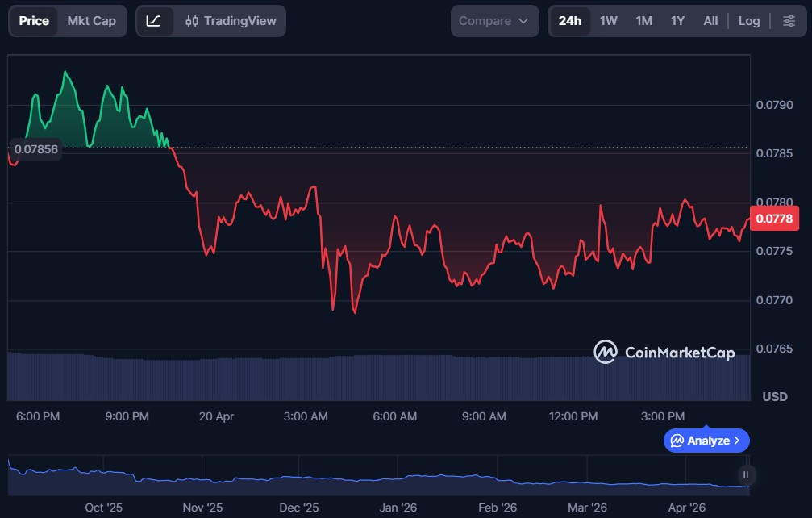The height and width of the screenshot is (518, 812).
Task: Toggle Mkt Cap view
Action: coord(91,21)
